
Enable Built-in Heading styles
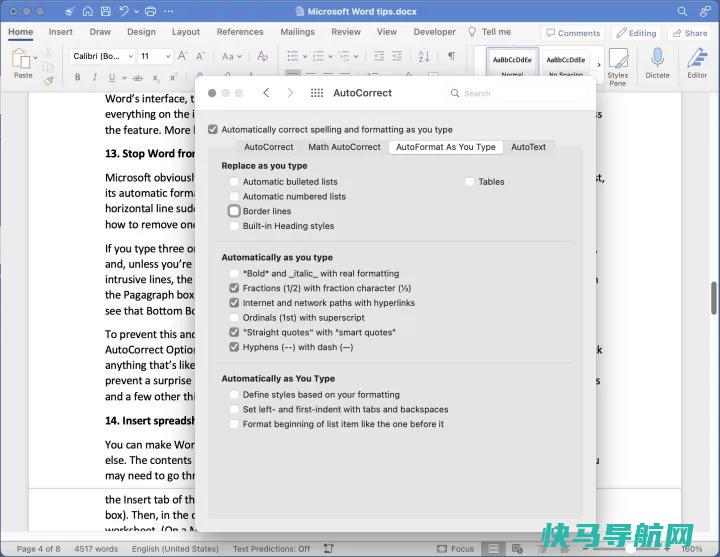click(x=234, y=226)
